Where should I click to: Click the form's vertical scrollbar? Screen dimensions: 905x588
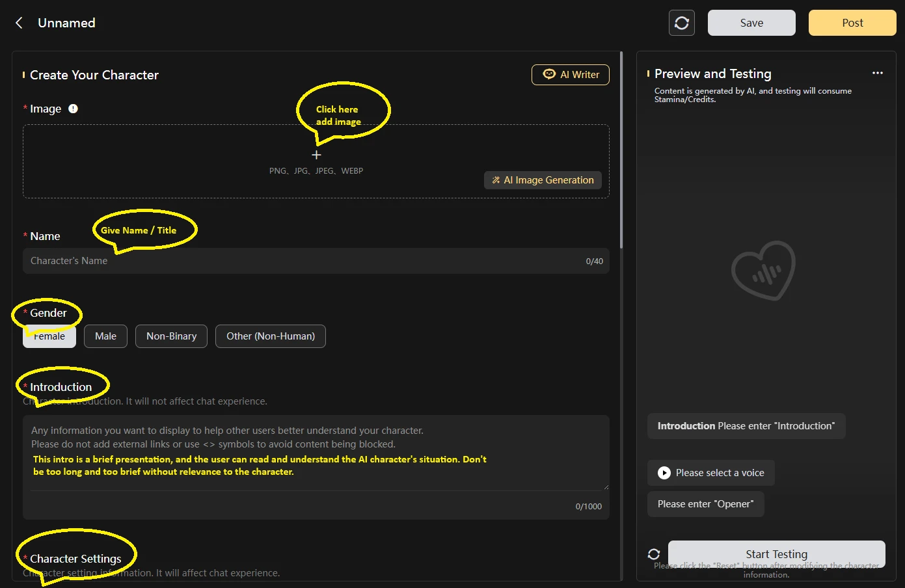(x=621, y=150)
